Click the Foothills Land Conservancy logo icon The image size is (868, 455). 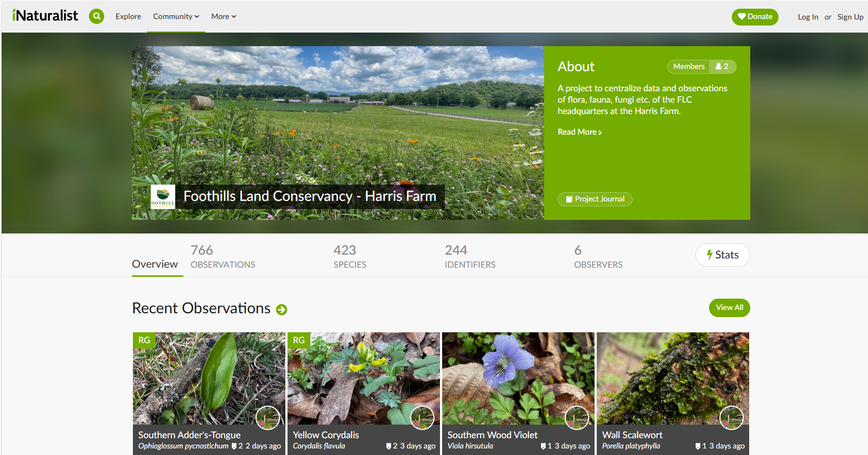pyautogui.click(x=163, y=197)
